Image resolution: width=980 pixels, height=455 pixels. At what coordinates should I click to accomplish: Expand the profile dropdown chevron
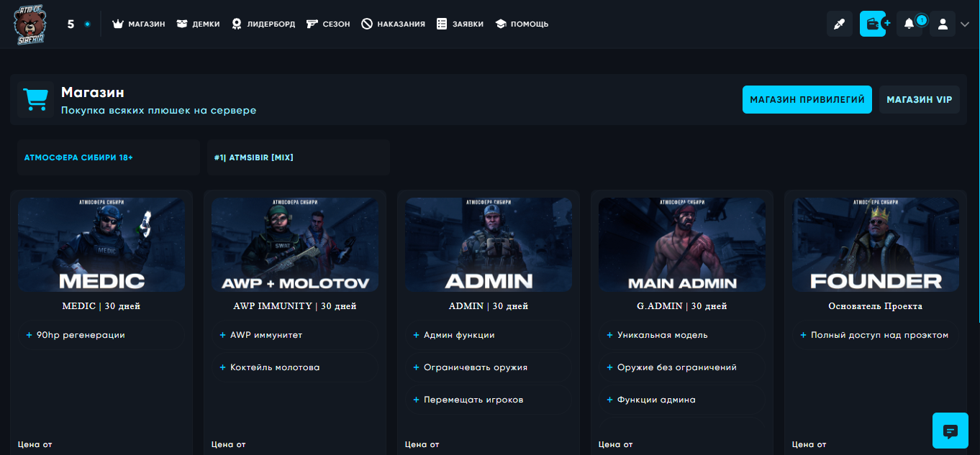(x=965, y=24)
